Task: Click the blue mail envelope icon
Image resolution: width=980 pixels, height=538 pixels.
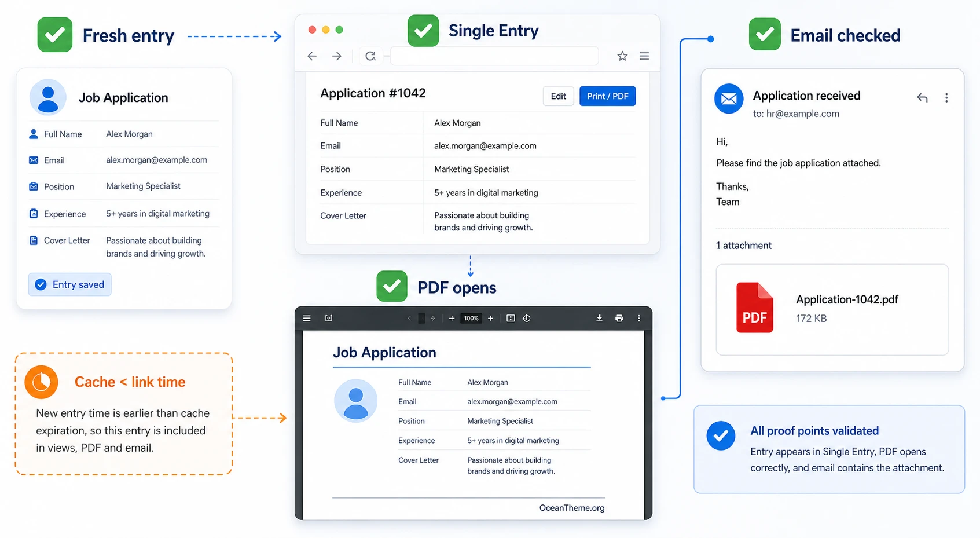Action: [x=729, y=98]
